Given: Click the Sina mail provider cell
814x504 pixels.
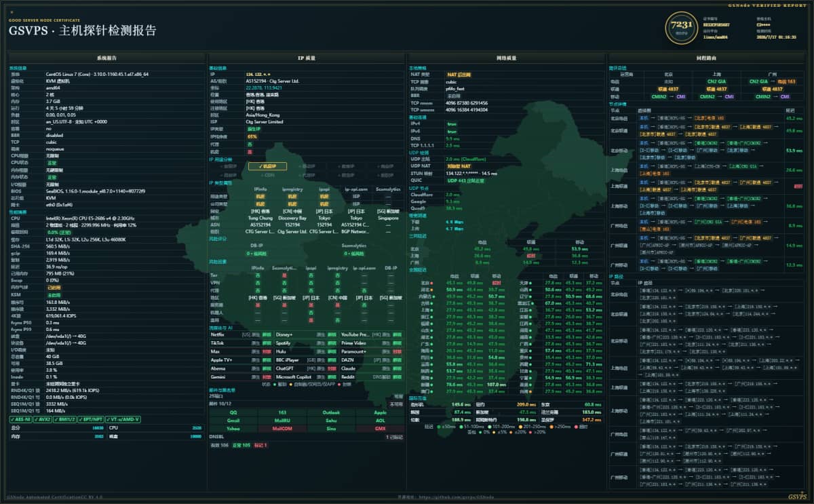Looking at the screenshot, I should (x=331, y=429).
